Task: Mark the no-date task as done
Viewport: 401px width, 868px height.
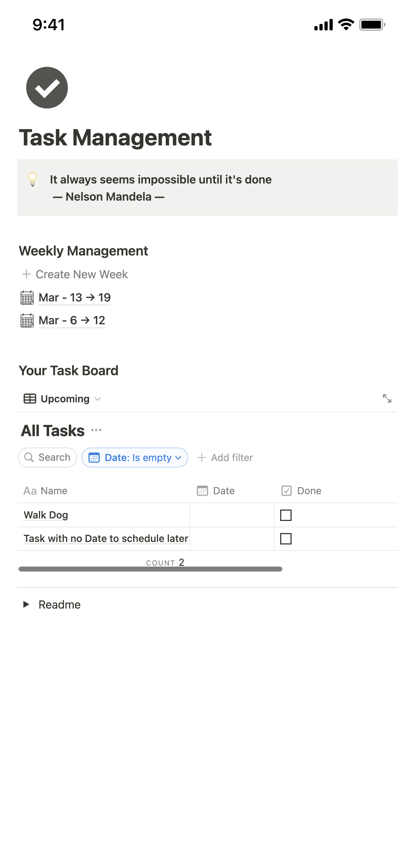Action: [286, 539]
